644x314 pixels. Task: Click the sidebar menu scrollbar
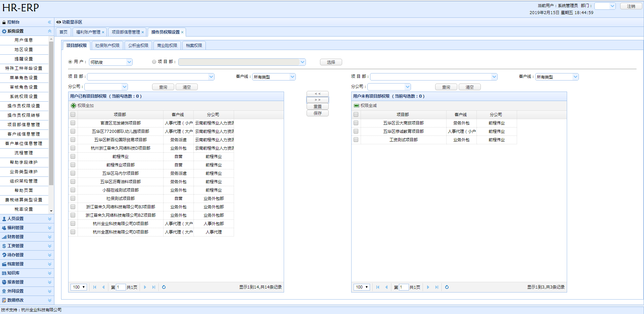51,113
